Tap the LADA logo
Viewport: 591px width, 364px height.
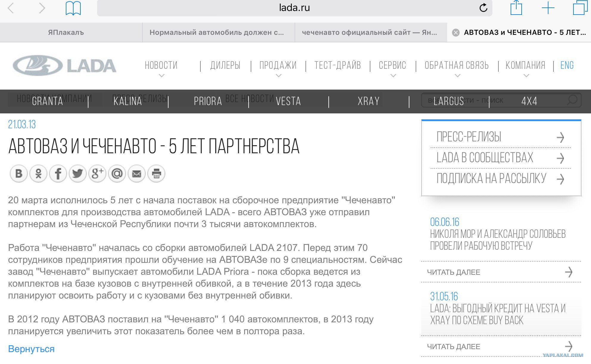[x=65, y=65]
